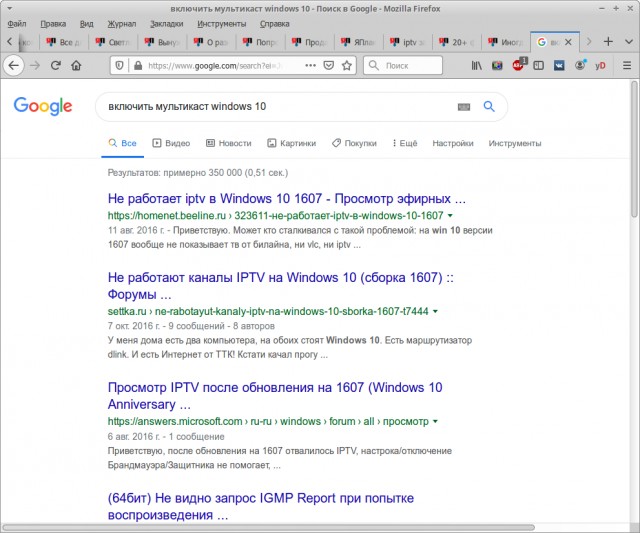Open the VK extension
This screenshot has height=533, width=640.
559,65
